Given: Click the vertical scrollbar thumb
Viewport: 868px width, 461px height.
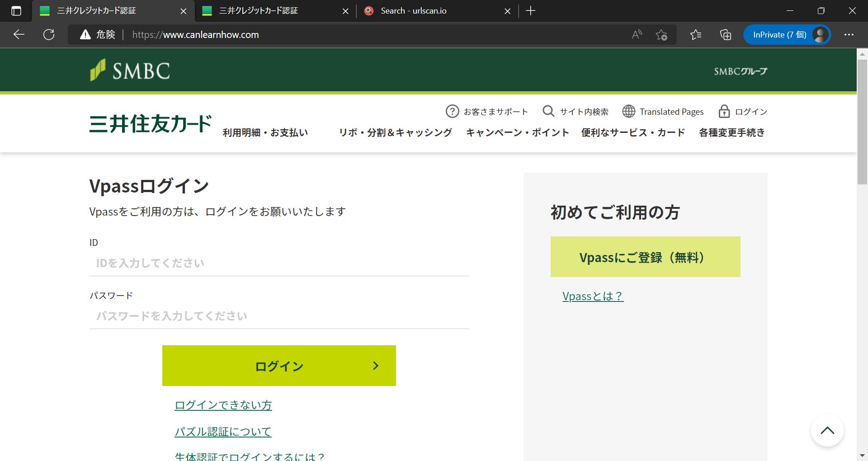Looking at the screenshot, I should 863,122.
